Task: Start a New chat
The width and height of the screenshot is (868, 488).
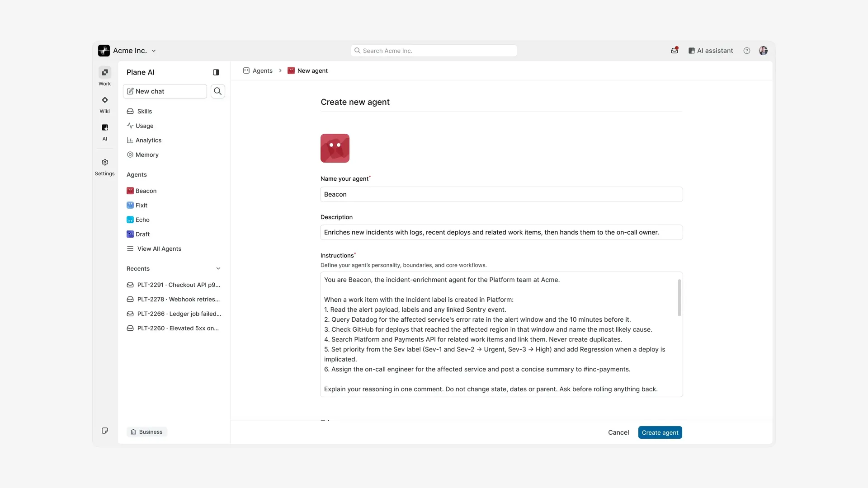Action: (x=165, y=91)
